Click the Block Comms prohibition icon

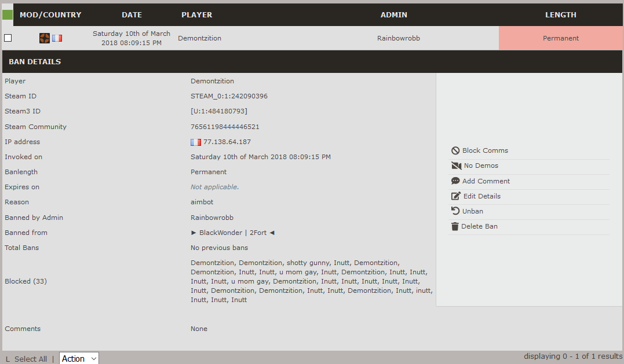click(x=455, y=150)
